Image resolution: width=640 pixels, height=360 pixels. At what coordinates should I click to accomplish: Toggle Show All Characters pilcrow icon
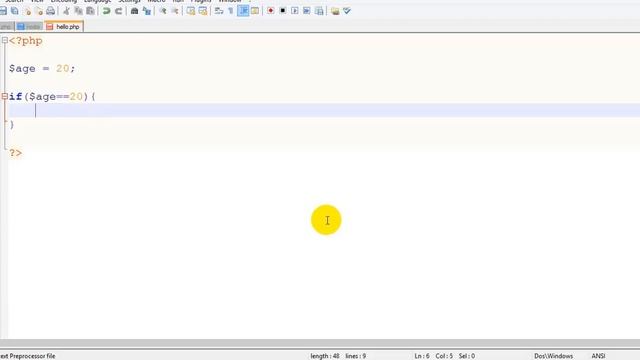tap(231, 11)
